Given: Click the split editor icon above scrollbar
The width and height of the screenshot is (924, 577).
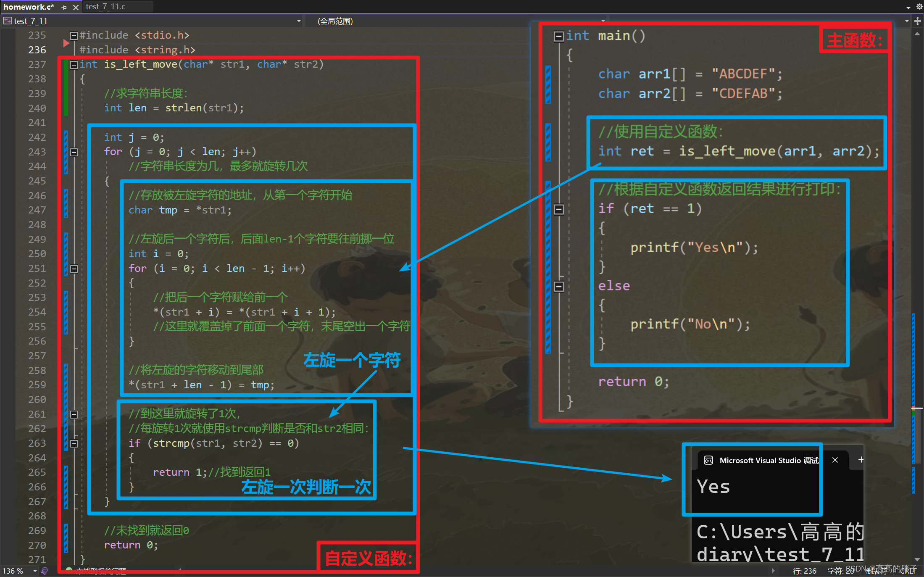Looking at the screenshot, I should pos(918,21).
